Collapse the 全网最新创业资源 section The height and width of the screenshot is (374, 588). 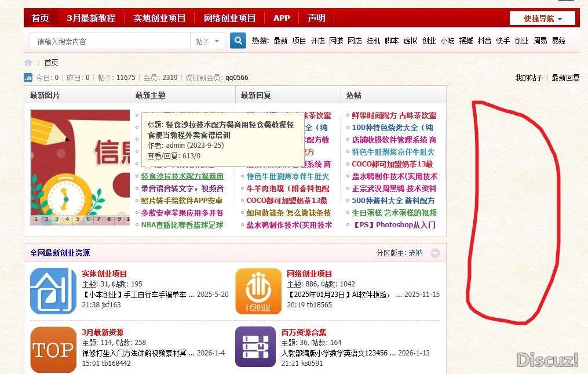(x=435, y=253)
